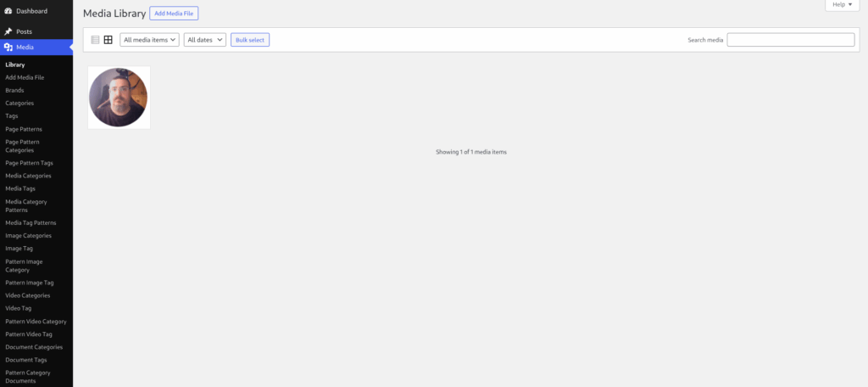This screenshot has height=387, width=868.
Task: Open Image Categories link
Action: 29,236
